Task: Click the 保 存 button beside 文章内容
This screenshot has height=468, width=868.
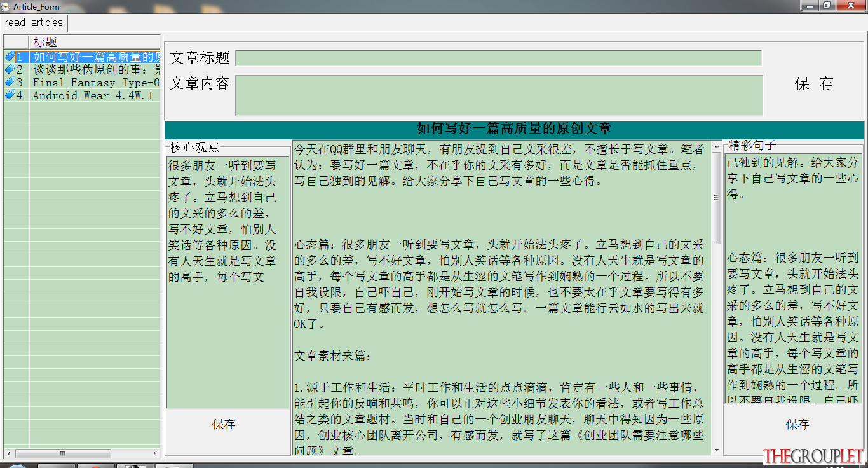Action: [814, 83]
